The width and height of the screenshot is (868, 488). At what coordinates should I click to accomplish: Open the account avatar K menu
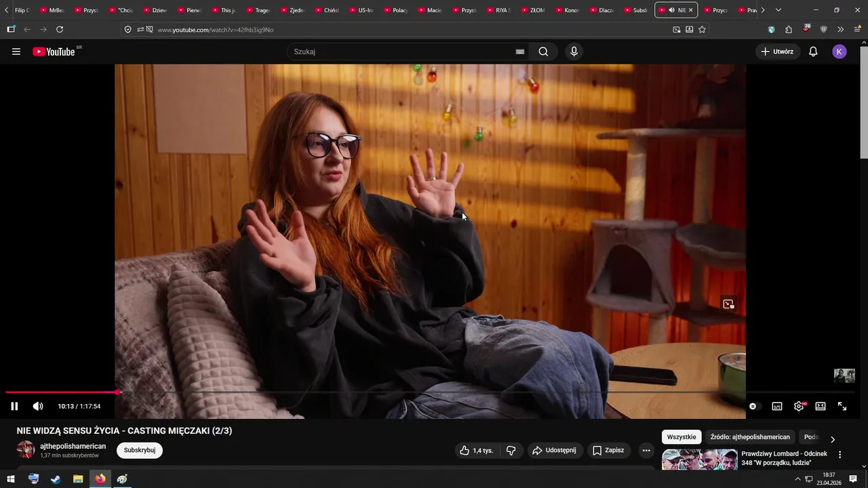[x=840, y=52]
